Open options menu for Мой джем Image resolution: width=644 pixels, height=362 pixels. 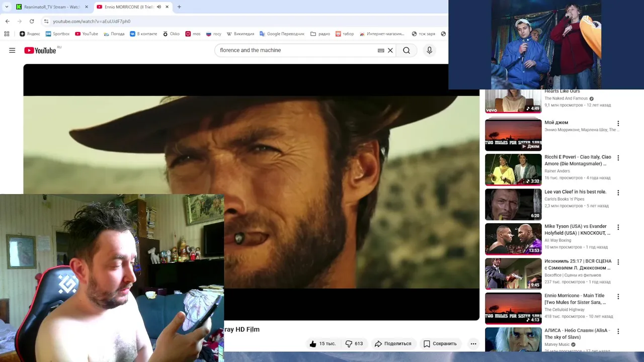click(618, 123)
